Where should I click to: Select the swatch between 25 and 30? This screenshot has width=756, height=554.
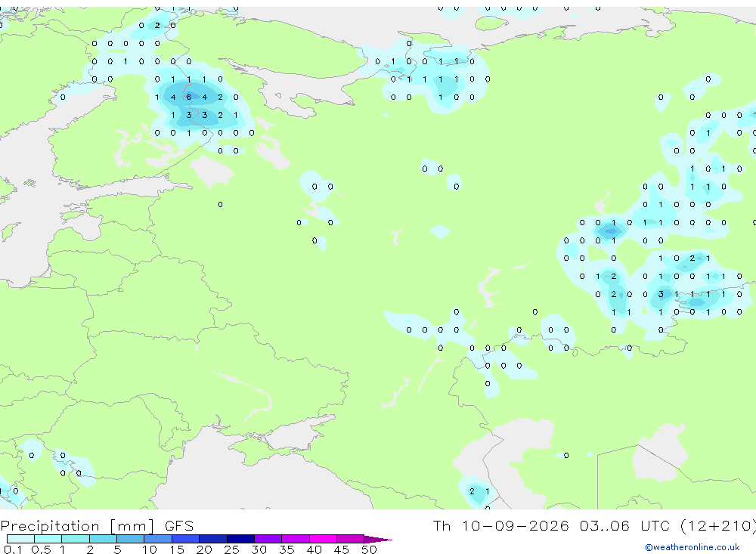(240, 539)
